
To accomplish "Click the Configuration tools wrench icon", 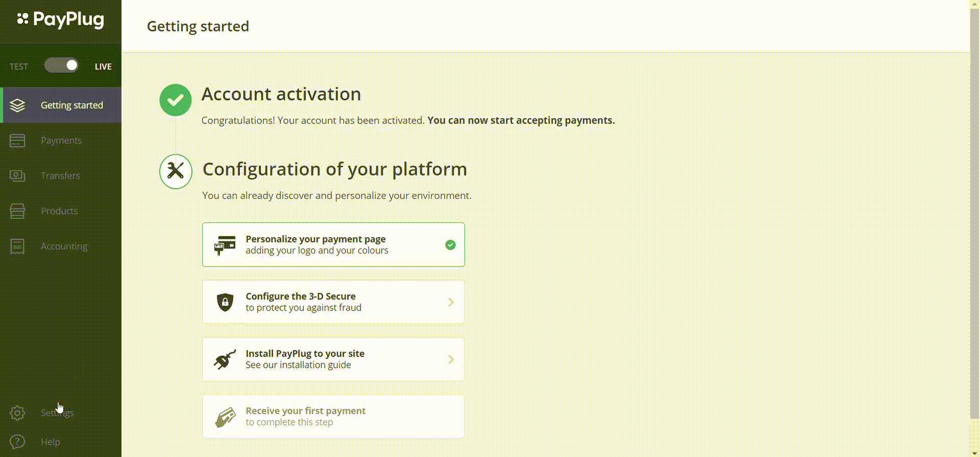I will pos(176,171).
